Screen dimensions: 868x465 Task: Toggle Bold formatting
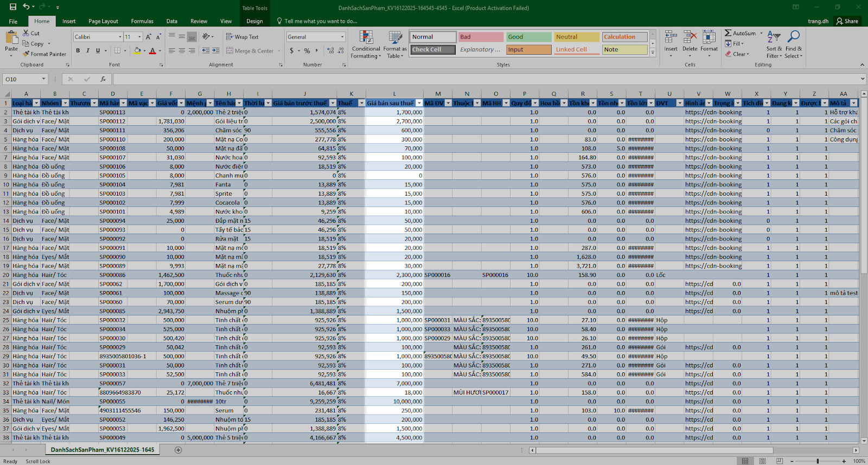(78, 50)
